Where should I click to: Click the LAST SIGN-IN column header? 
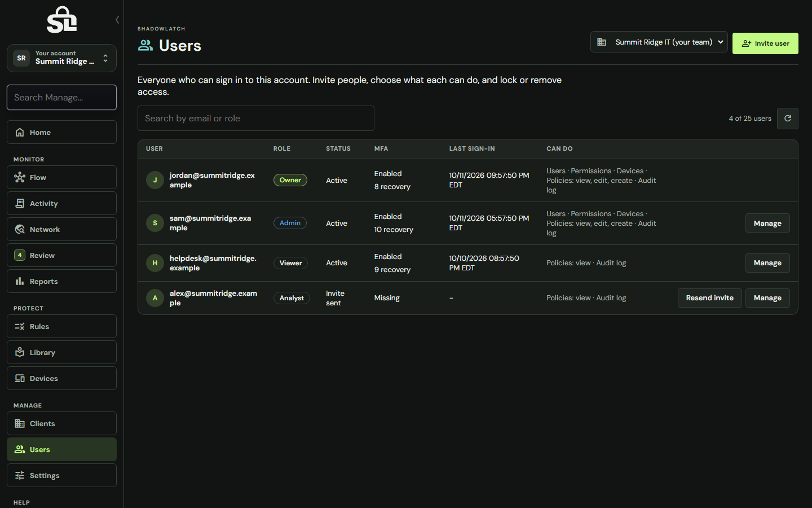(472, 149)
